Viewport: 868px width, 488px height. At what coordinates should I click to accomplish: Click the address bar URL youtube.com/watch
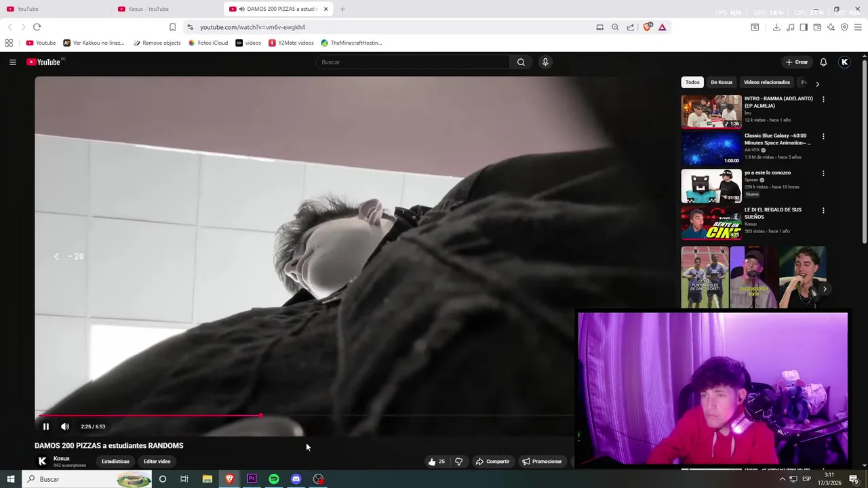click(x=252, y=27)
